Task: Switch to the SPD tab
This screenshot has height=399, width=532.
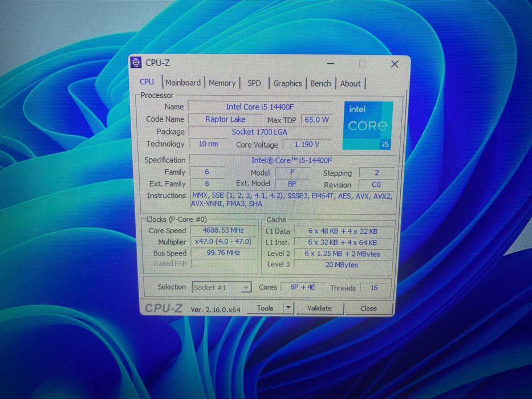Action: pyautogui.click(x=254, y=83)
